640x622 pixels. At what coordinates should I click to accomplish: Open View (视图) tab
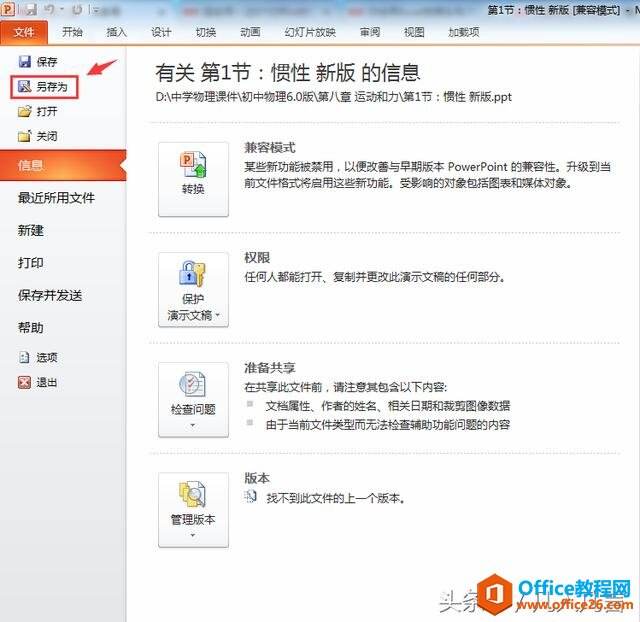pos(414,32)
